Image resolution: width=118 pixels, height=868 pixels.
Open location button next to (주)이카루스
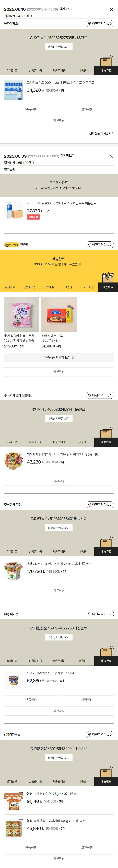click(100, 734)
